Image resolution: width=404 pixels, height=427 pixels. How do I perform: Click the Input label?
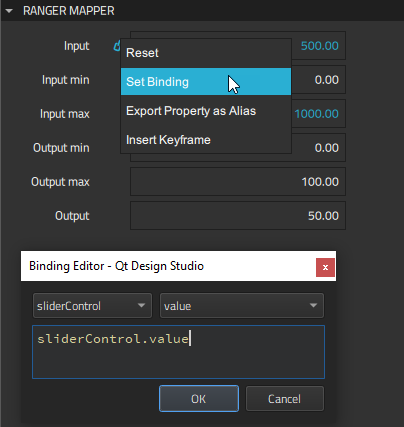pyautogui.click(x=77, y=46)
